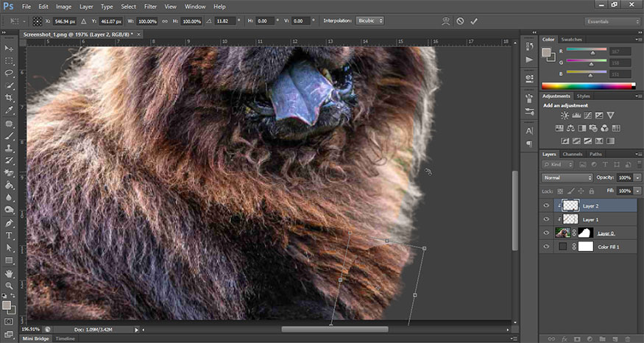The height and width of the screenshot is (343, 644).
Task: Select the Paint Bucket tool
Action: click(x=9, y=185)
